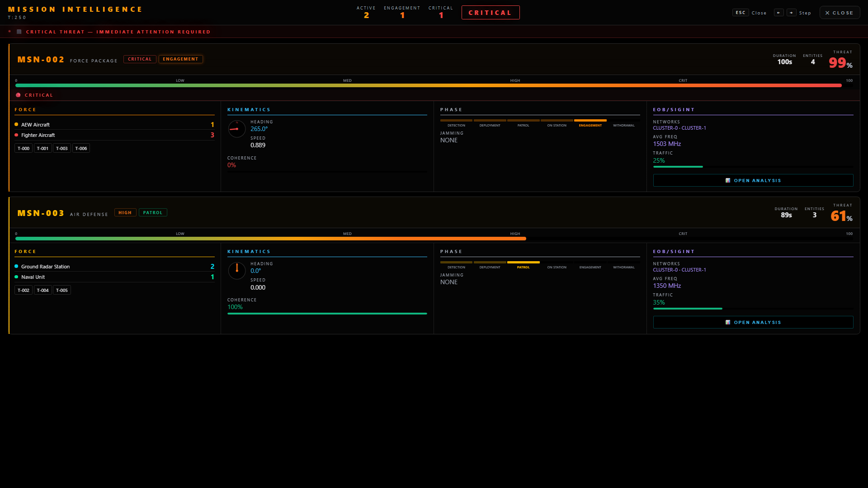Screen dimensions: 868x488
Task: Click the 1503 MHz average frequency value
Action: (667, 144)
